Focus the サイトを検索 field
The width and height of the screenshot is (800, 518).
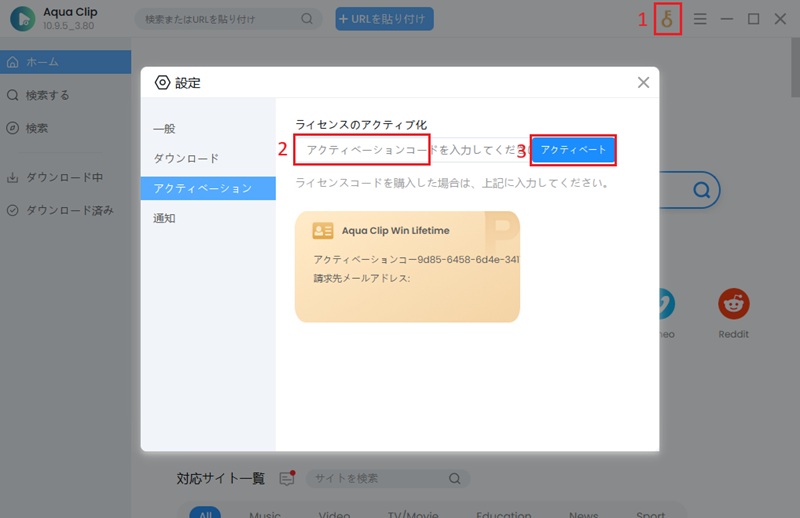coord(388,479)
